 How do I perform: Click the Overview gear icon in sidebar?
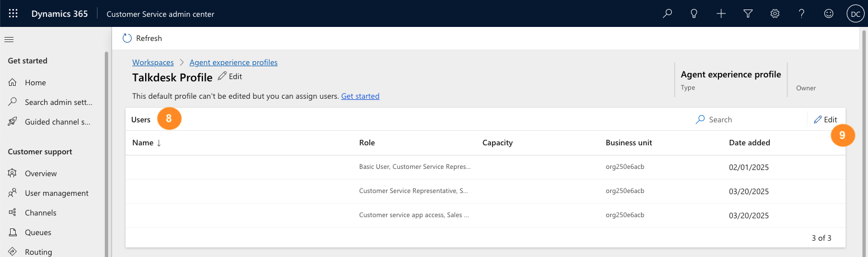coord(12,173)
